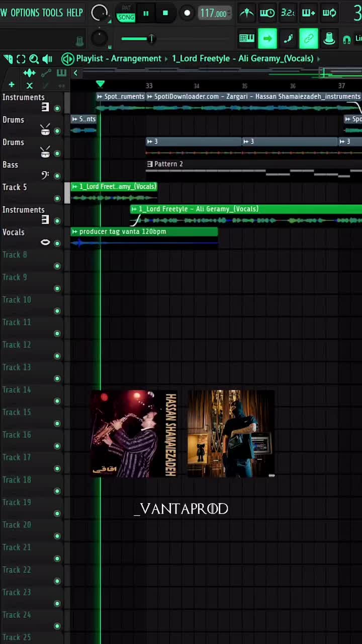This screenshot has height=644, width=362.
Task: Mute the Bass track
Action: coord(57,176)
